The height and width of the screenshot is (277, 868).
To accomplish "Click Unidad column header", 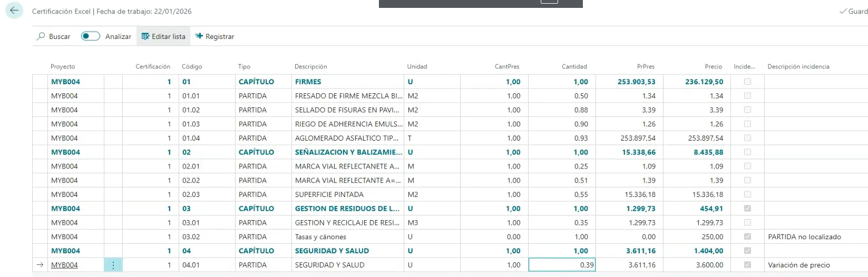I will click(417, 66).
